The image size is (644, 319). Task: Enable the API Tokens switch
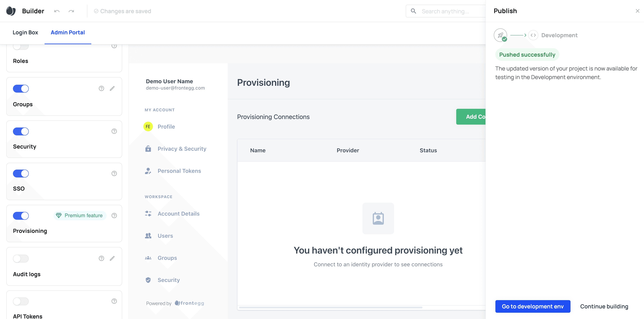(21, 301)
